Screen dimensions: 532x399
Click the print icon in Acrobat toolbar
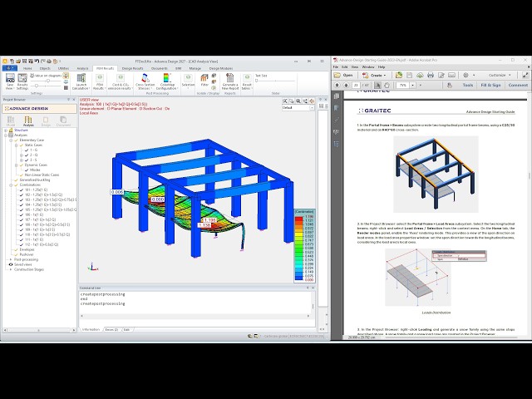431,75
